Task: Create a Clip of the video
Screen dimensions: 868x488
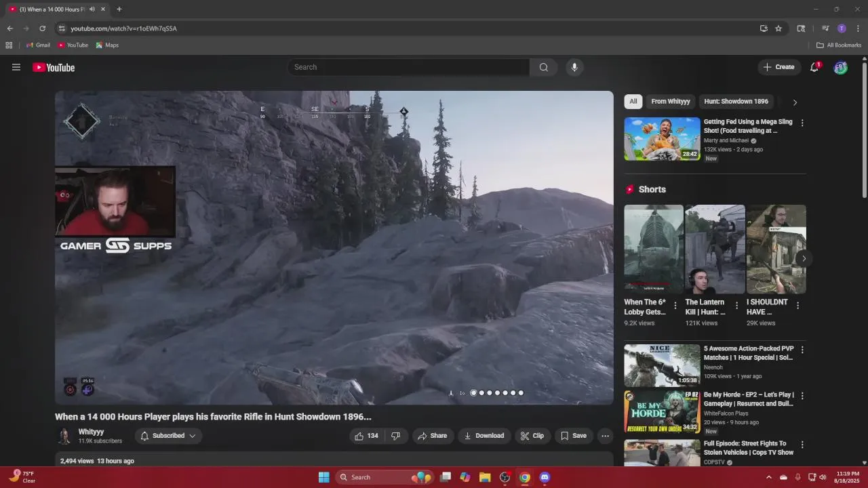Action: pos(532,436)
